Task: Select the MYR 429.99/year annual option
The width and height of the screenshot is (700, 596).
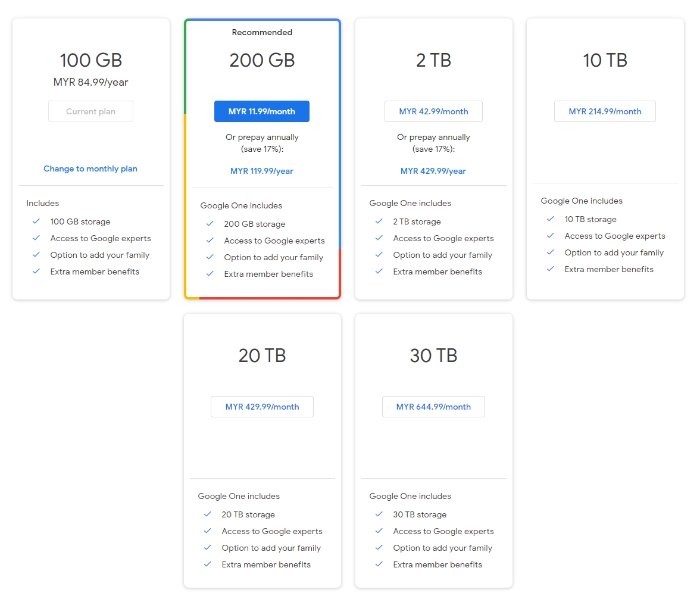Action: click(x=433, y=171)
